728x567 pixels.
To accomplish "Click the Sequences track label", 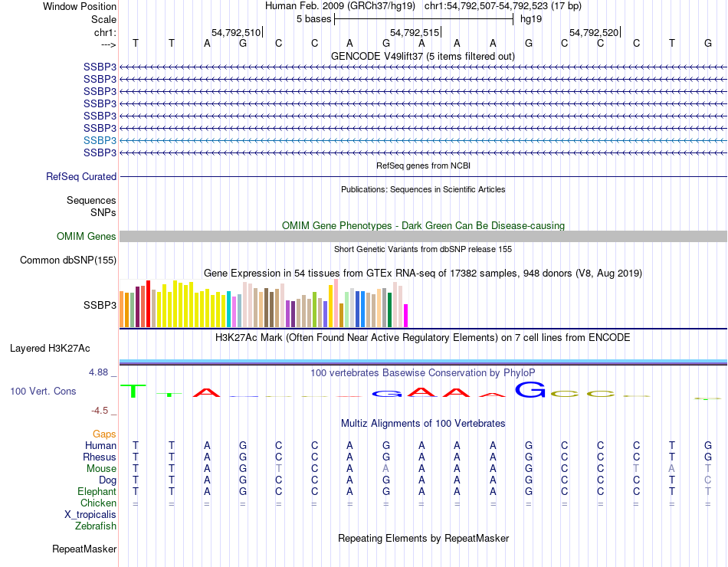I will (91, 200).
